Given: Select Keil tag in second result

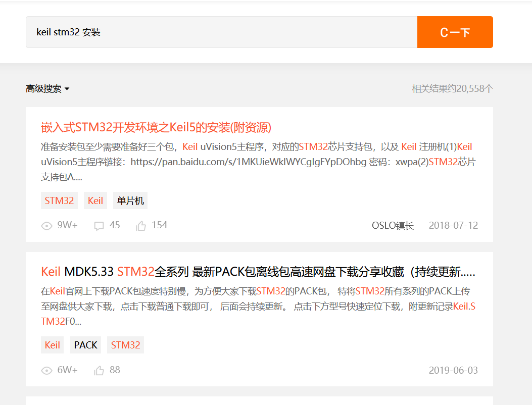Looking at the screenshot, I should (52, 345).
